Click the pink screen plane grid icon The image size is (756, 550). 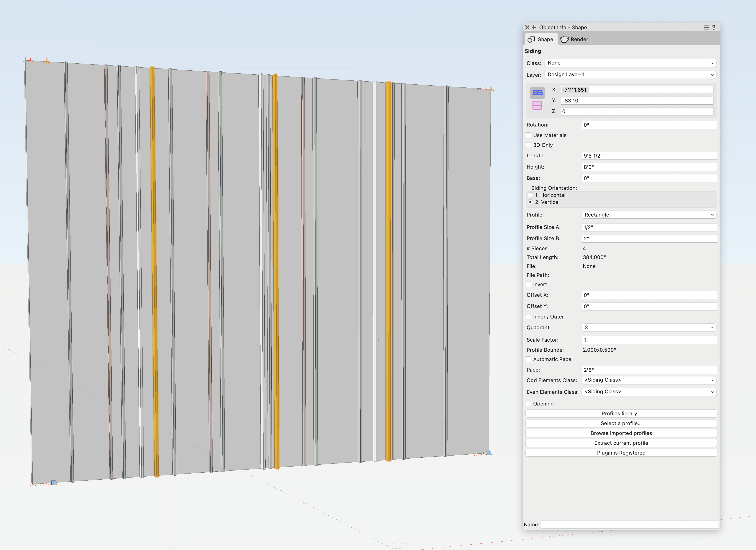[537, 105]
